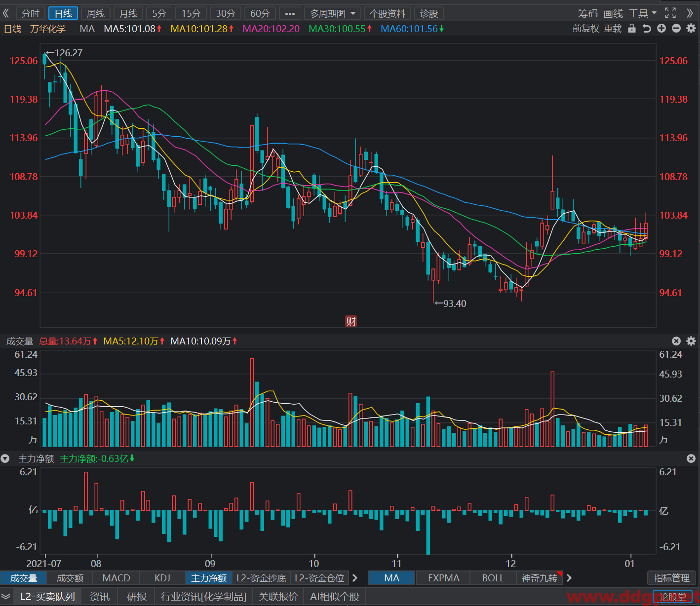The image size is (700, 606).
Task: Zoom out chart with minus icon
Action: (676, 29)
